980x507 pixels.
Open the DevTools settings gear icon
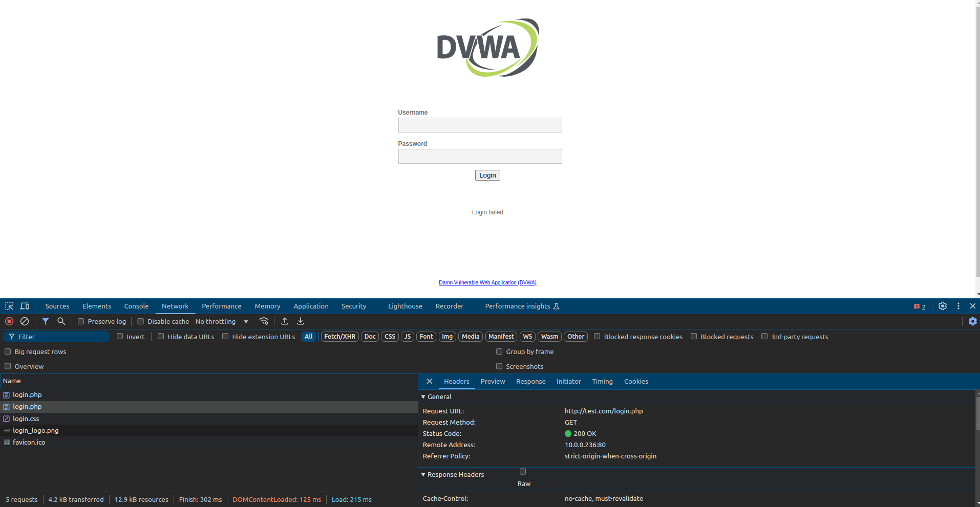(x=943, y=306)
